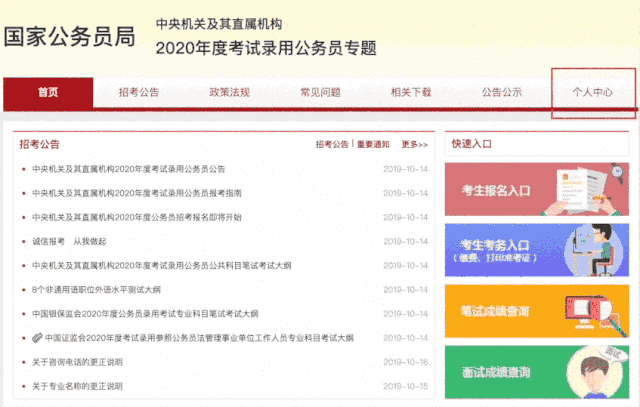Open the 考生考务入口 banner
640x407 pixels.
coord(537,249)
